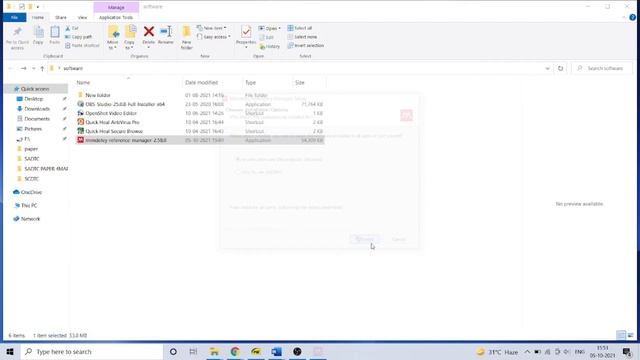This screenshot has height=360, width=640.
Task: Click Select all in the ribbon
Action: [300, 28]
